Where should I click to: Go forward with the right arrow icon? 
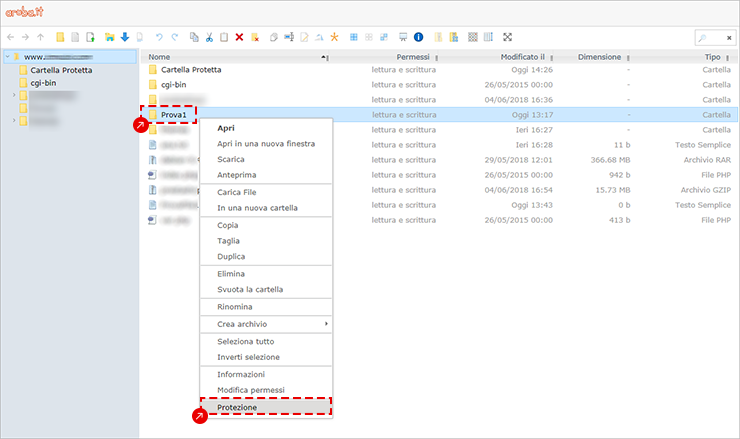[25, 37]
